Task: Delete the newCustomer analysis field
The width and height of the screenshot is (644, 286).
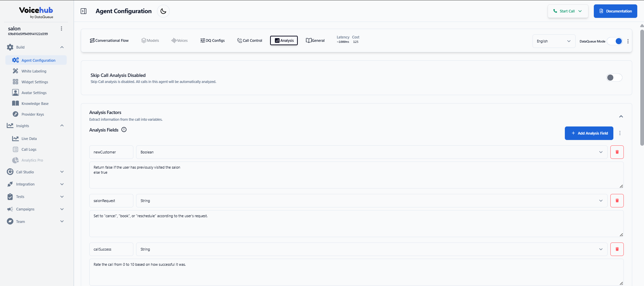Action: [617, 152]
